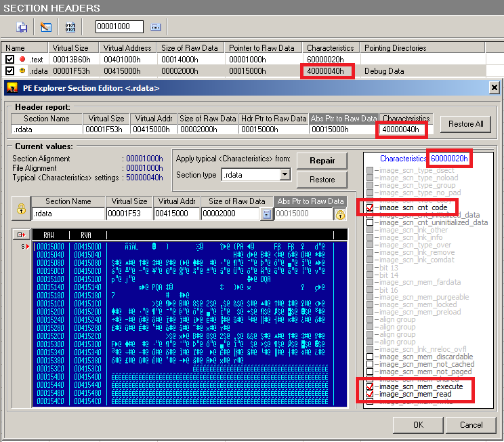The image size is (504, 442).
Task: Click the Section Name input containing .rdata
Action: tap(68, 214)
